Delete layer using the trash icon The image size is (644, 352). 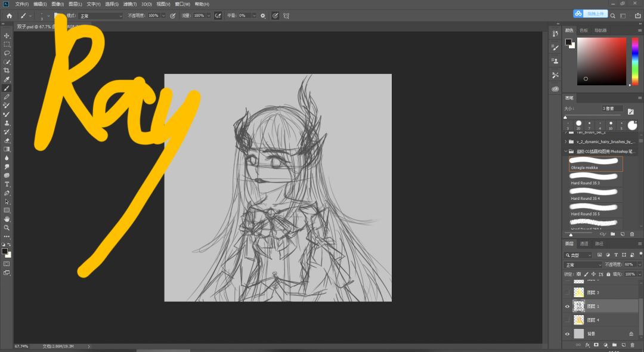[x=632, y=345]
